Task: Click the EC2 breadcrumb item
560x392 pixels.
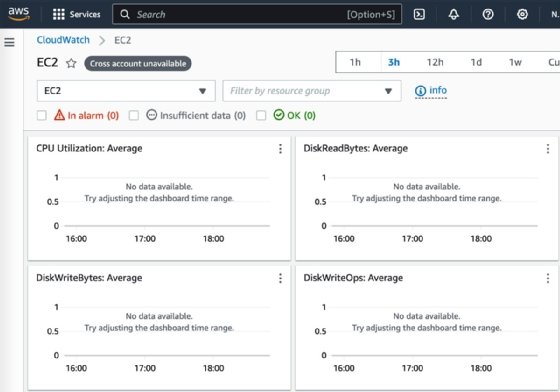Action: coord(122,40)
